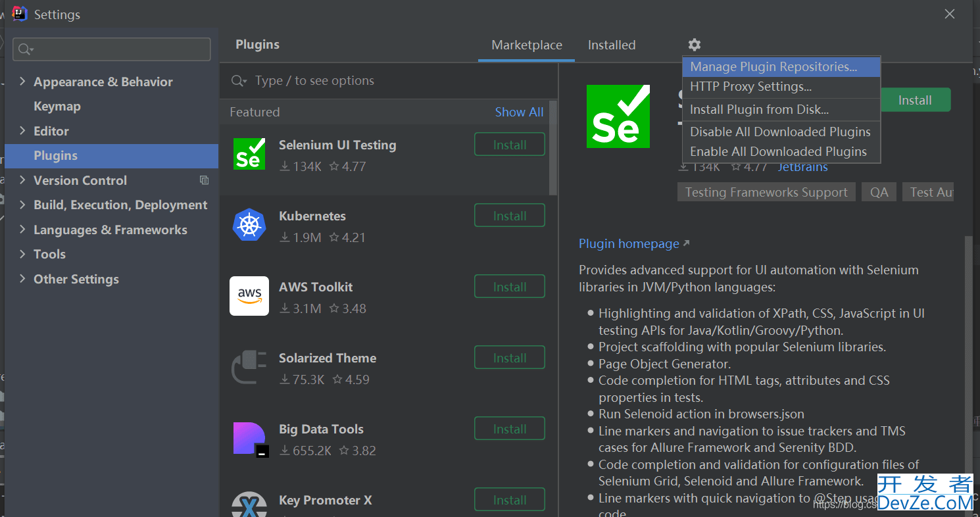Install the Solarized Theme plugin

tap(510, 358)
